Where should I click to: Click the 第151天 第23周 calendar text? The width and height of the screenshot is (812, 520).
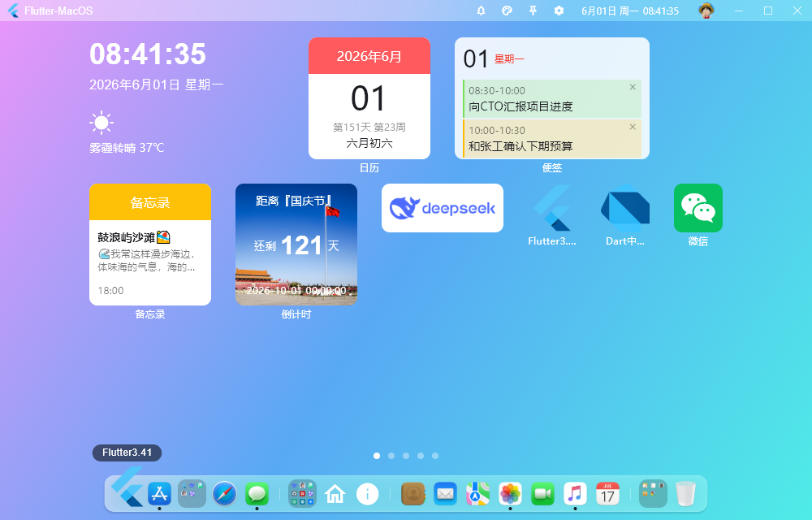pyautogui.click(x=369, y=128)
